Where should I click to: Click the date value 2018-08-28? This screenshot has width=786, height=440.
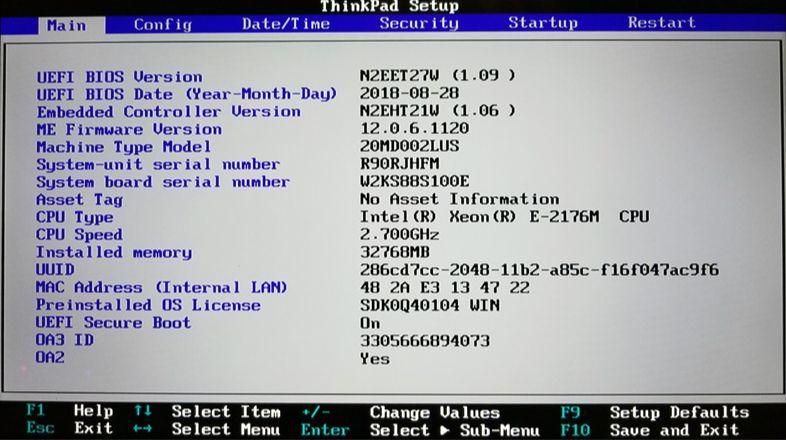click(x=409, y=93)
